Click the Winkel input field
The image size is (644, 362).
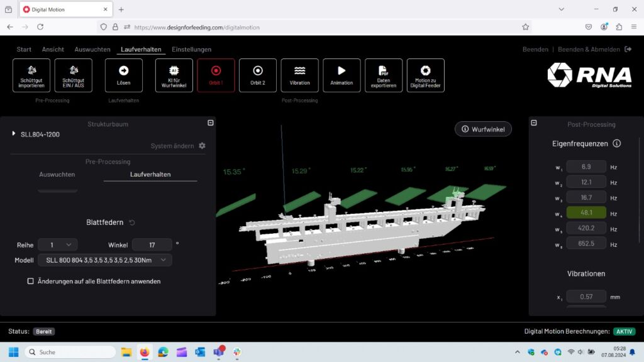pos(152,244)
